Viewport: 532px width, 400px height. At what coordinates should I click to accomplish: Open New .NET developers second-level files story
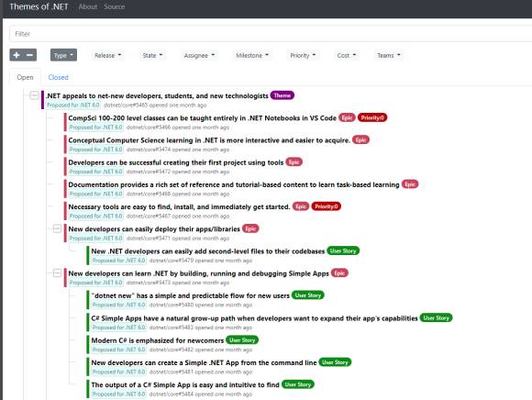click(208, 251)
